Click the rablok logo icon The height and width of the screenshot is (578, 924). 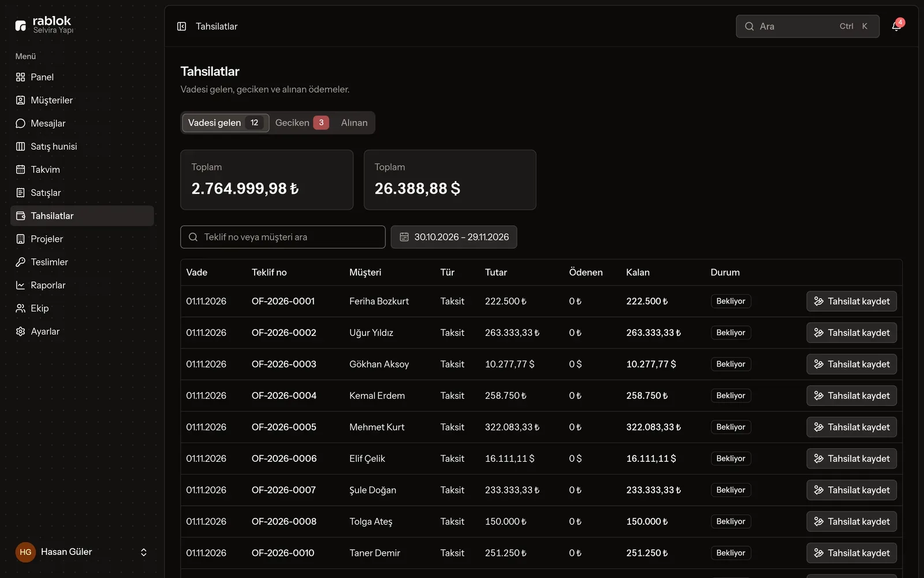pos(21,25)
